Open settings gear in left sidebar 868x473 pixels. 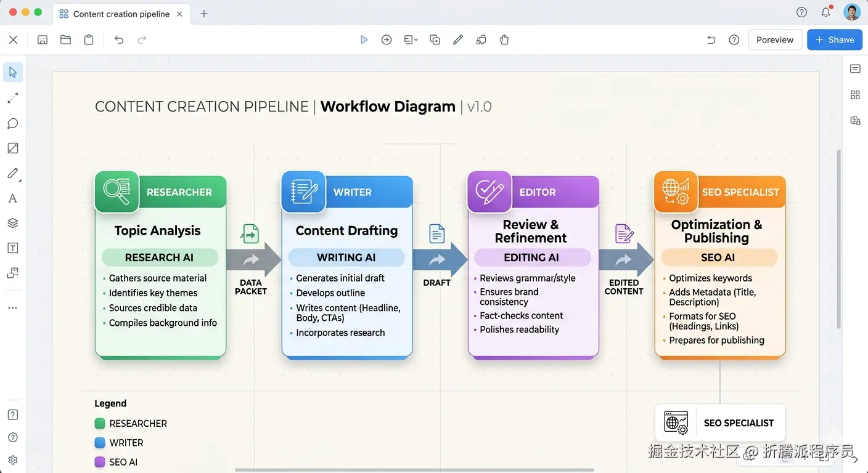click(13, 460)
